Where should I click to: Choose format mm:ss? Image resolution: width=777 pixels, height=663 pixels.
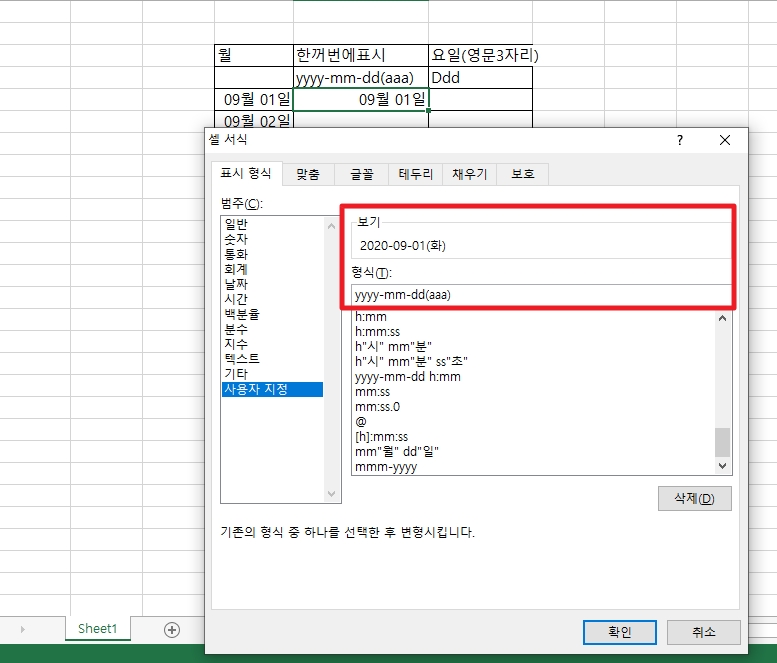[x=533, y=391]
